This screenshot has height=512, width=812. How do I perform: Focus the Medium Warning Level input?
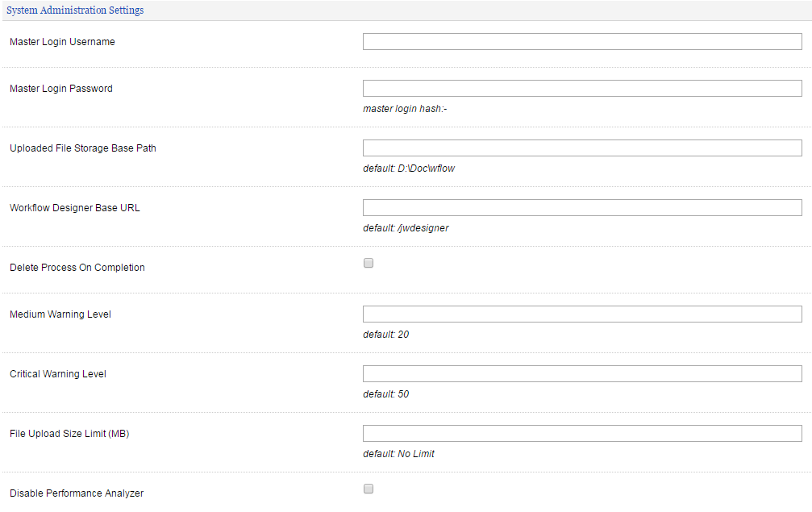(582, 314)
